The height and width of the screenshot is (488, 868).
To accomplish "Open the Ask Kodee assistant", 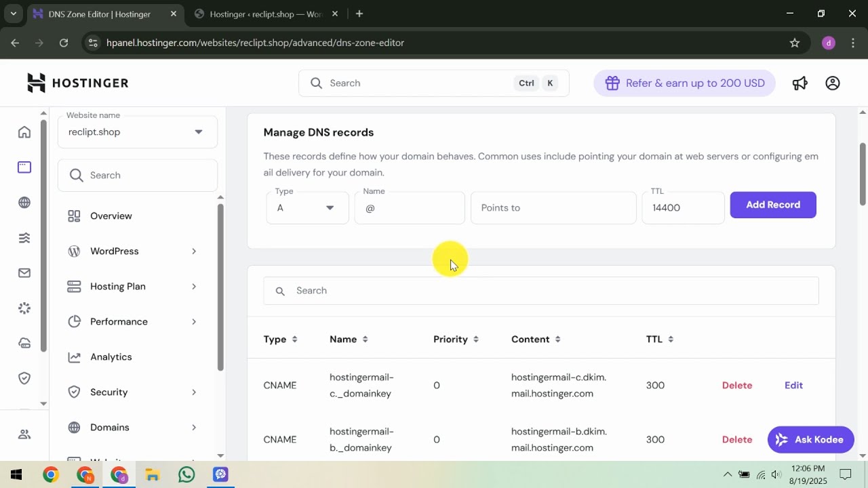I will tap(810, 440).
